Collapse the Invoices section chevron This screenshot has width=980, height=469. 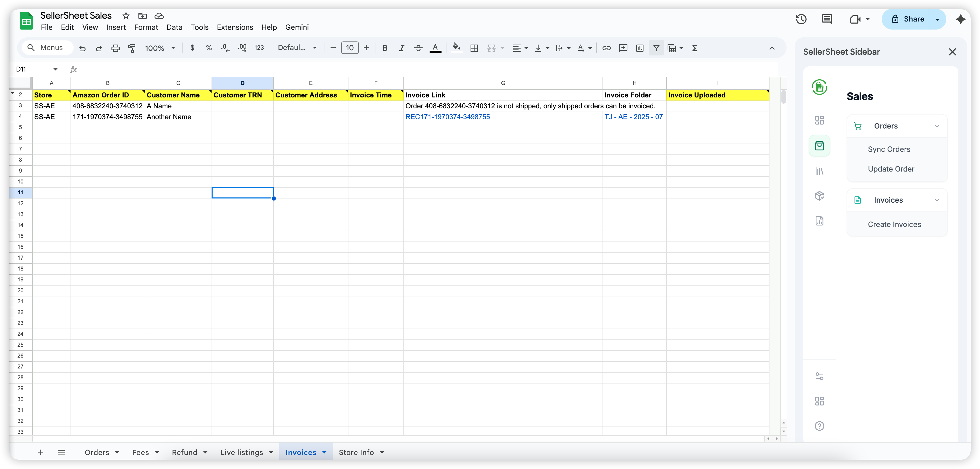[x=937, y=200]
